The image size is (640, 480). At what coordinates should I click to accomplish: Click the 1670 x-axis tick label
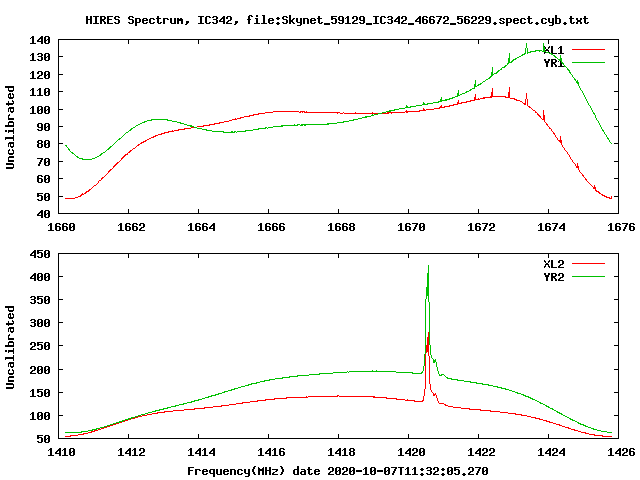click(x=411, y=227)
